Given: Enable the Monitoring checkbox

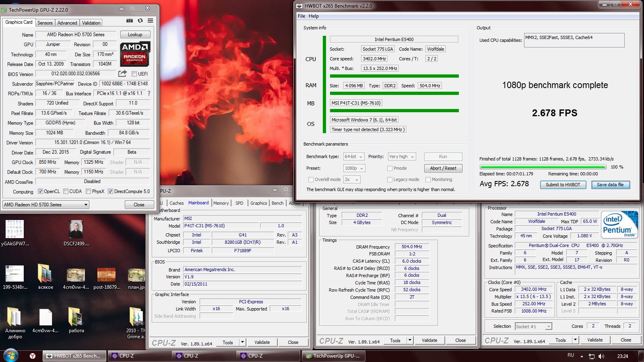Looking at the screenshot, I should [x=428, y=179].
